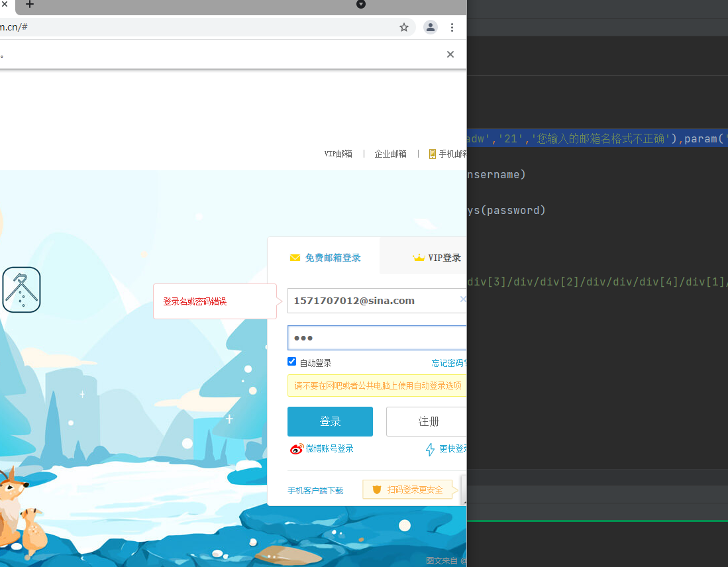Click the email address input field
The height and width of the screenshot is (567, 728).
click(x=376, y=301)
